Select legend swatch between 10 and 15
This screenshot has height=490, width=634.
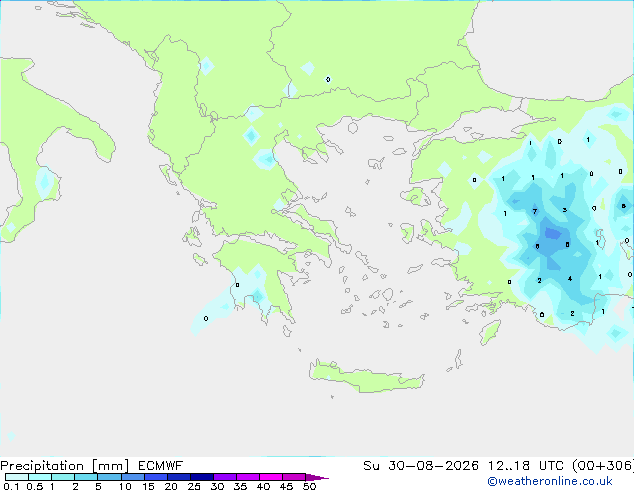pos(132,477)
